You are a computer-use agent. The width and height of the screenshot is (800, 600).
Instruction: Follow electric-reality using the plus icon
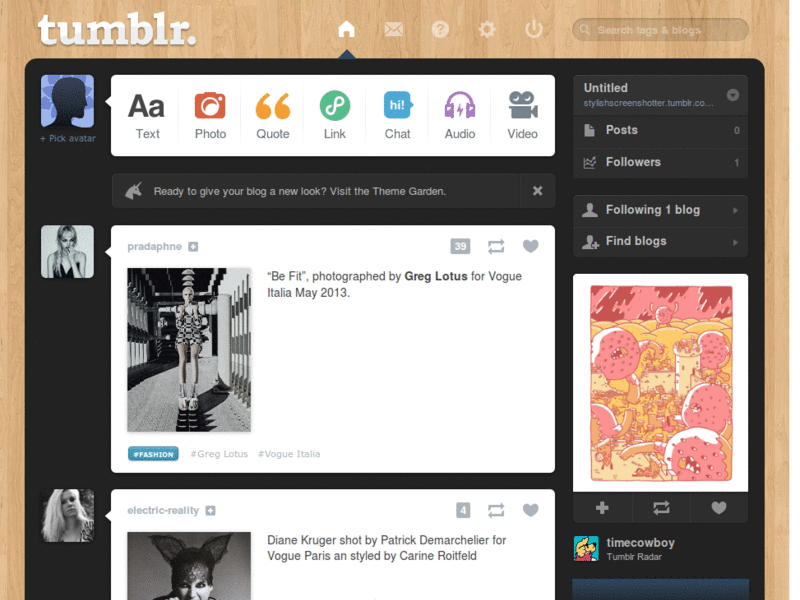(x=210, y=511)
